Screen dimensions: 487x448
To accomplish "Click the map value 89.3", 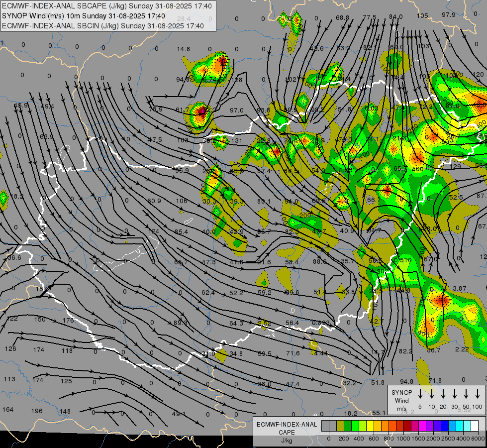I will [x=181, y=323].
